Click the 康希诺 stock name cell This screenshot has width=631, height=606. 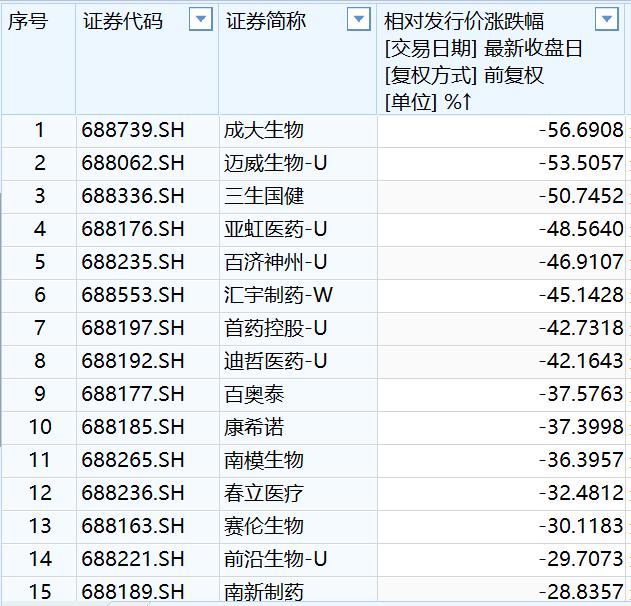coord(254,427)
